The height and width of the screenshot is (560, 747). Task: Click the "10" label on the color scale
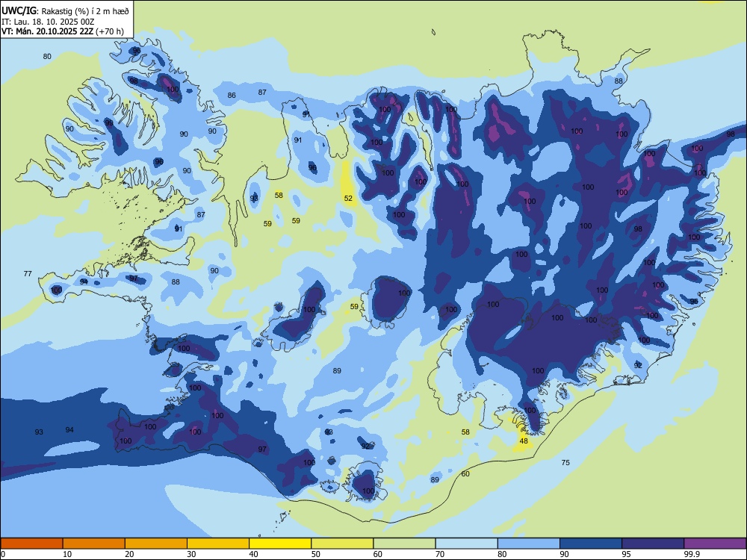67,554
